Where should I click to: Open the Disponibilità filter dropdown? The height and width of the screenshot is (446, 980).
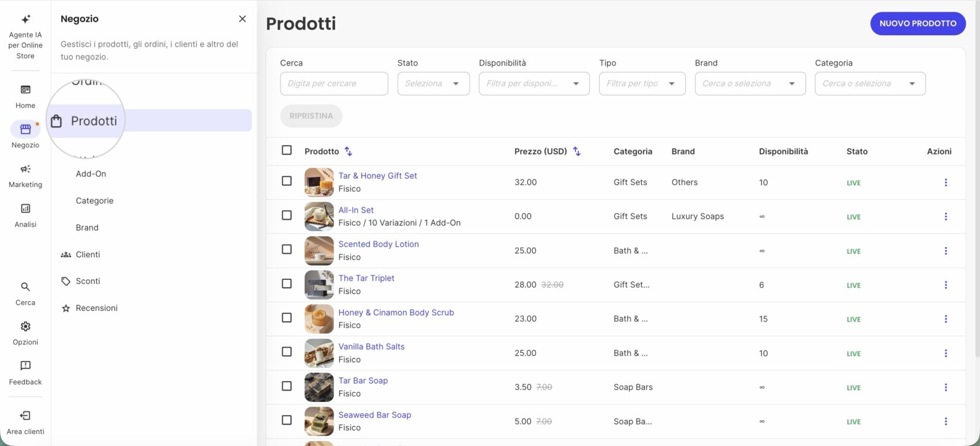coord(534,83)
